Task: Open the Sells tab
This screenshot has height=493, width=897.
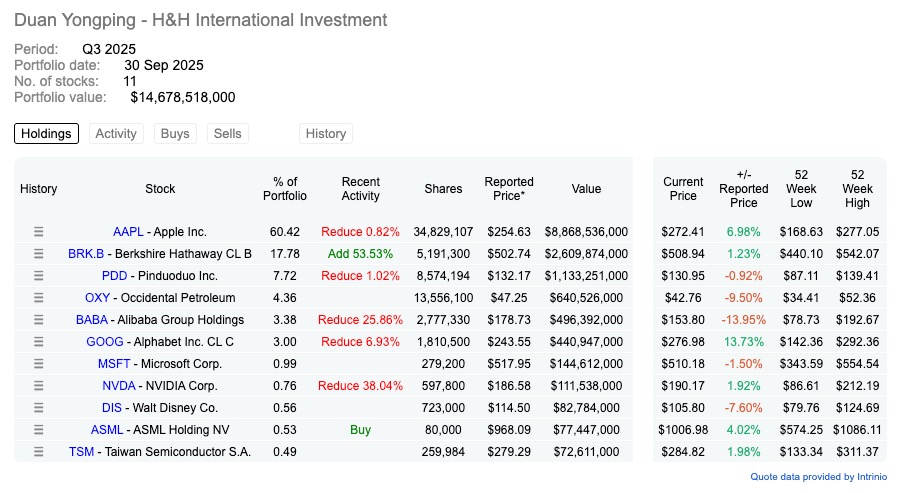Action: click(227, 134)
